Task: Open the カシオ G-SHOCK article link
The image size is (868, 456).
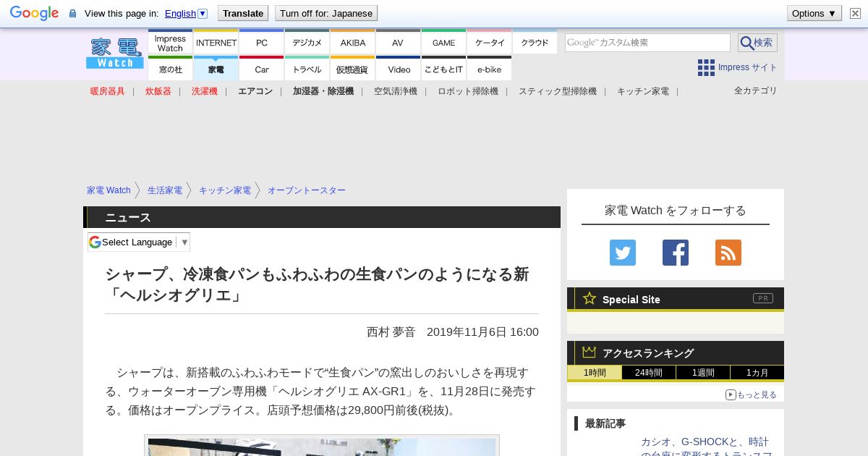Action: [707, 447]
